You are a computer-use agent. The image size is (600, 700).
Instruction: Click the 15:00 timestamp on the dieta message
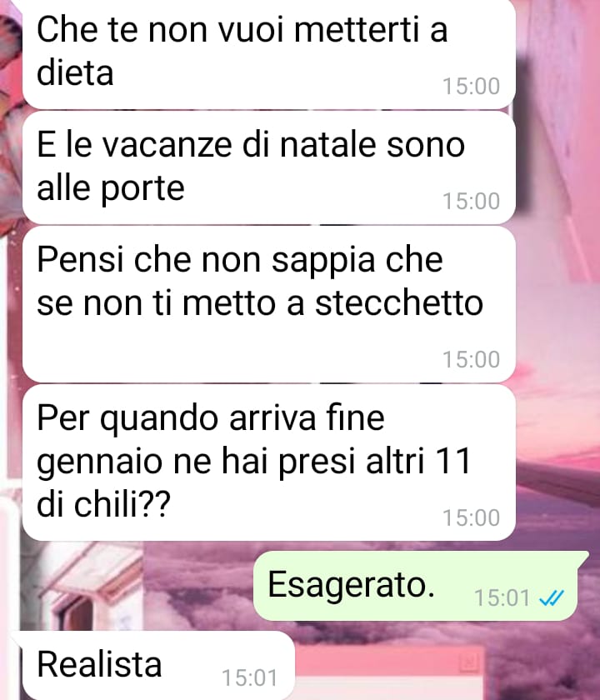point(471,86)
